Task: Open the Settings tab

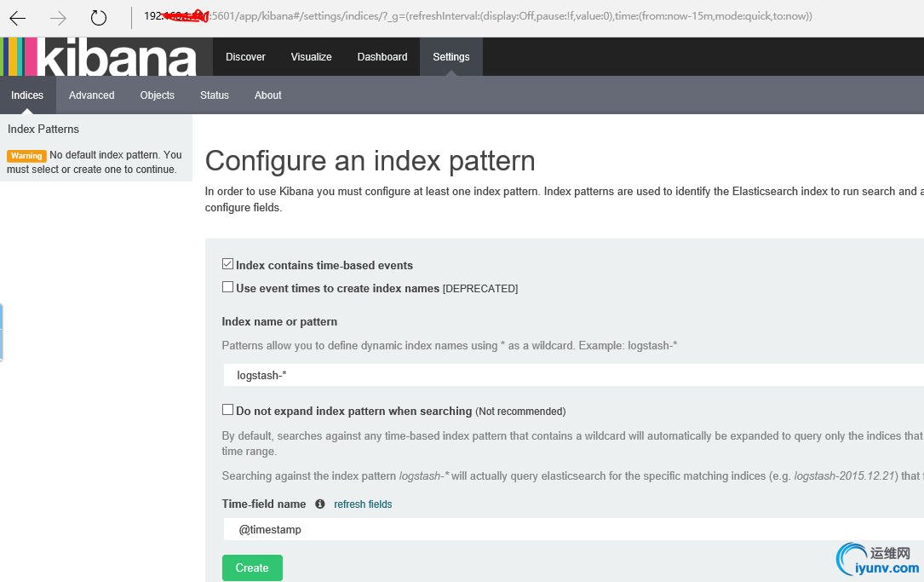Action: click(451, 56)
